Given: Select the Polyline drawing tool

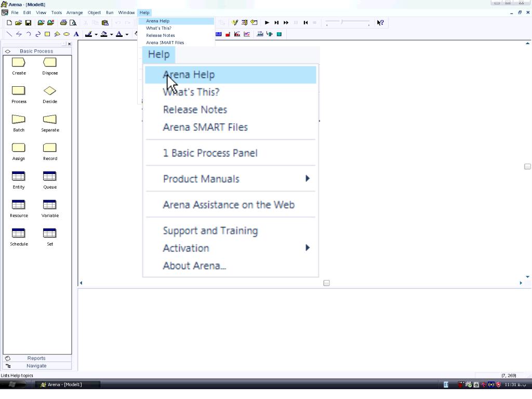Looking at the screenshot, I should [x=19, y=34].
